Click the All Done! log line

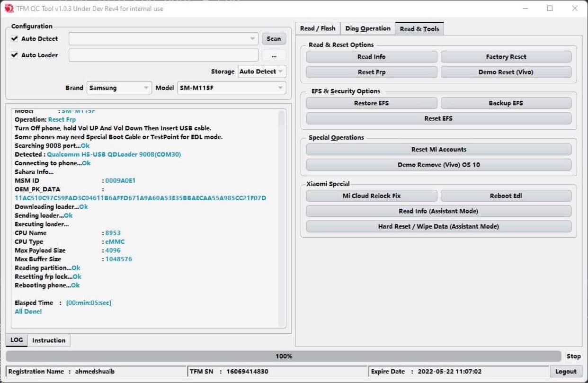tap(28, 312)
